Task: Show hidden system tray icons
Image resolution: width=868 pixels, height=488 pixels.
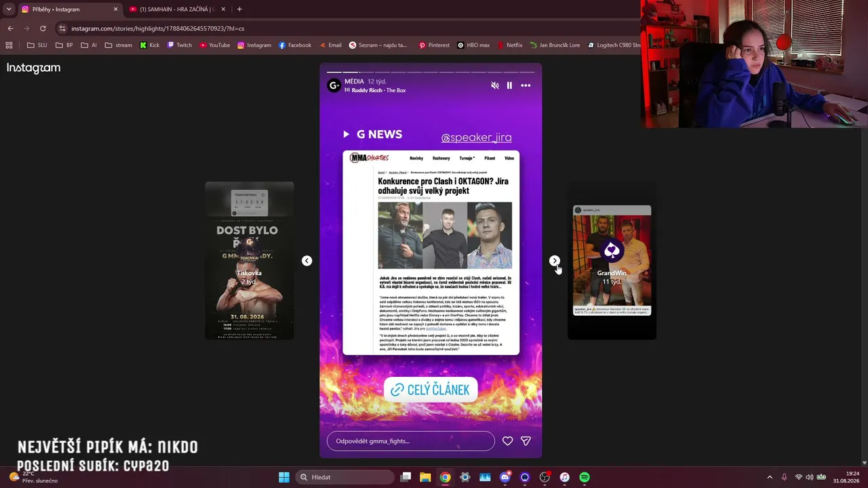Action: click(769, 477)
